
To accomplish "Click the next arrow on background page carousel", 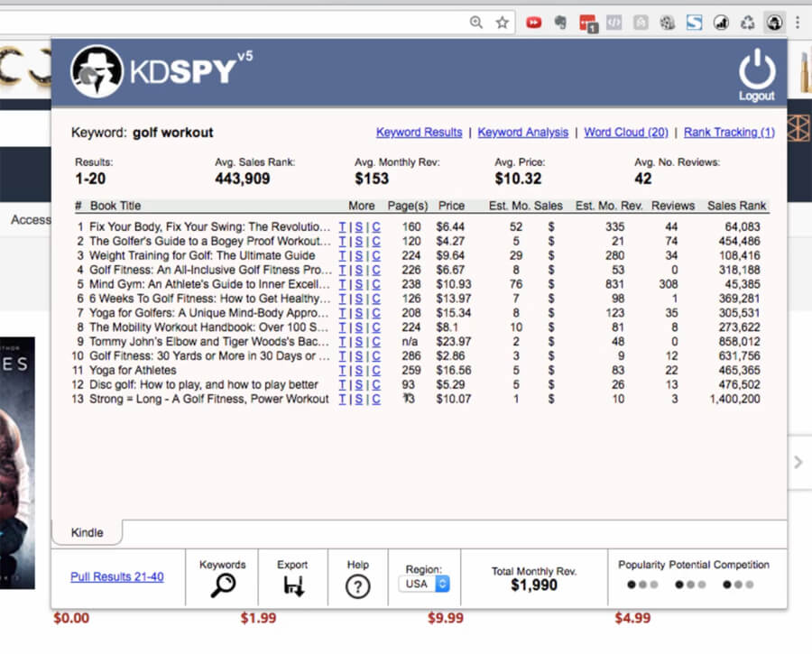I will 798,462.
